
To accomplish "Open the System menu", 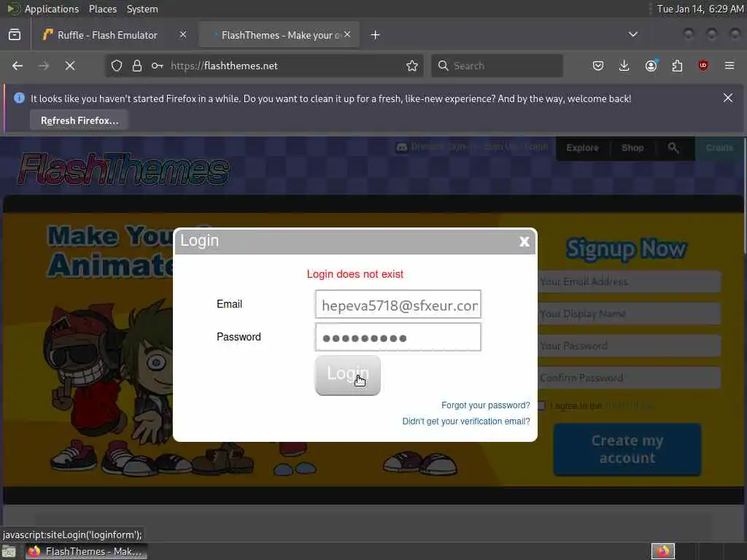I will (142, 9).
